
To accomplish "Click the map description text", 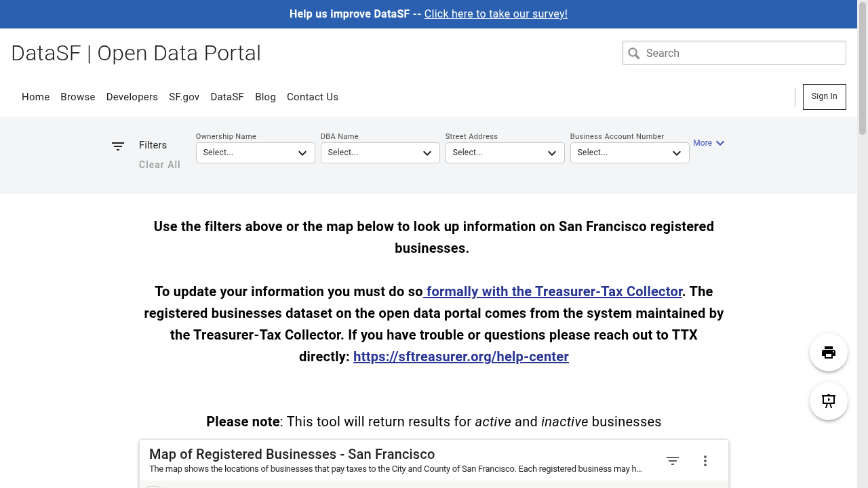I will [395, 469].
